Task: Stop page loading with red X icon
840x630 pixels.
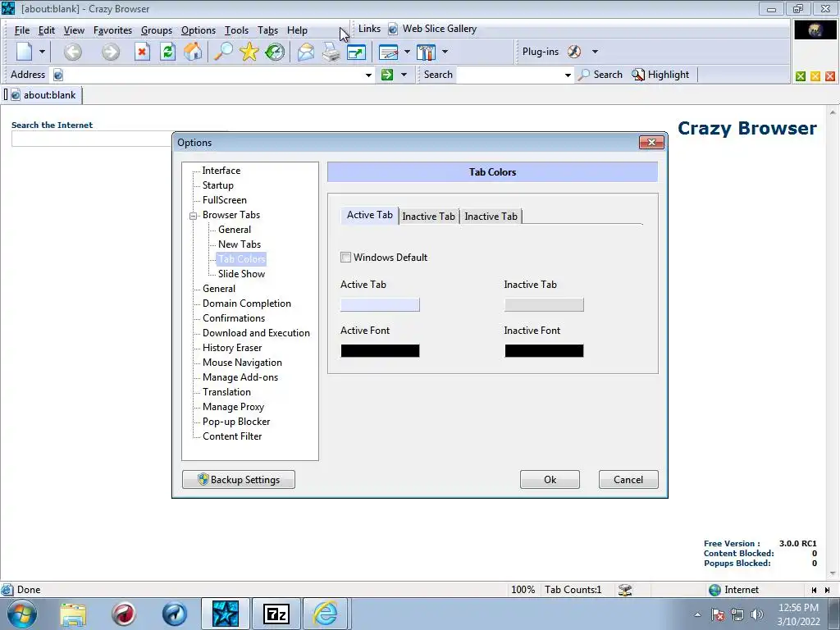Action: pyautogui.click(x=142, y=52)
